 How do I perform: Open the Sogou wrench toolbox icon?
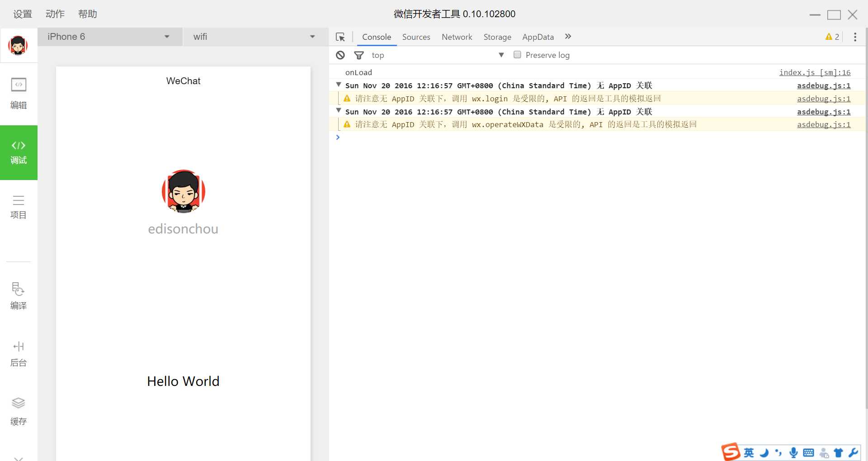point(853,453)
